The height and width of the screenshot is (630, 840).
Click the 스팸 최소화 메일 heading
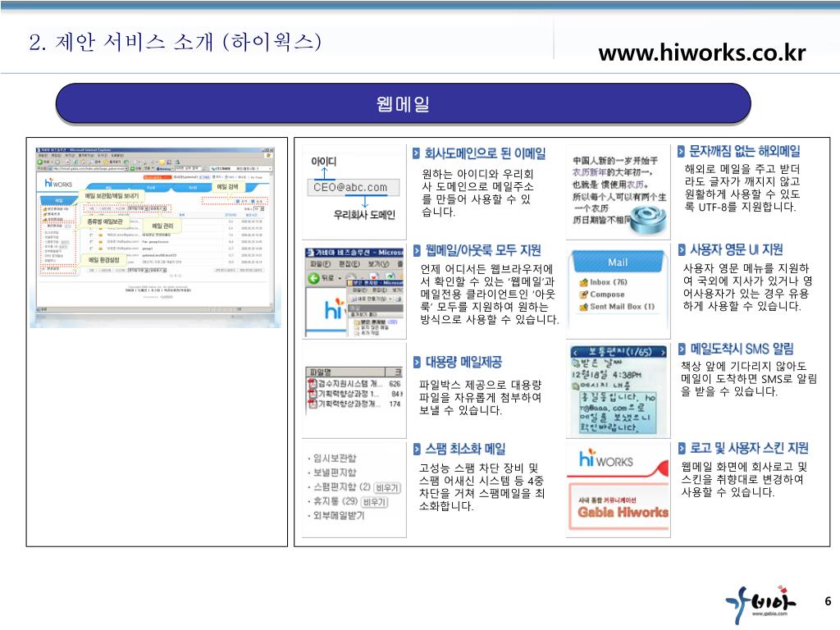click(x=466, y=449)
